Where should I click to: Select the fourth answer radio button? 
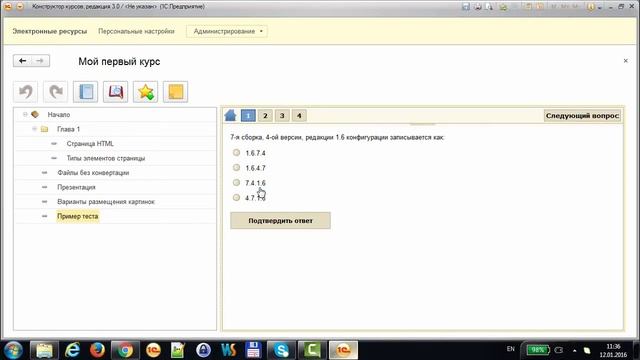236,198
